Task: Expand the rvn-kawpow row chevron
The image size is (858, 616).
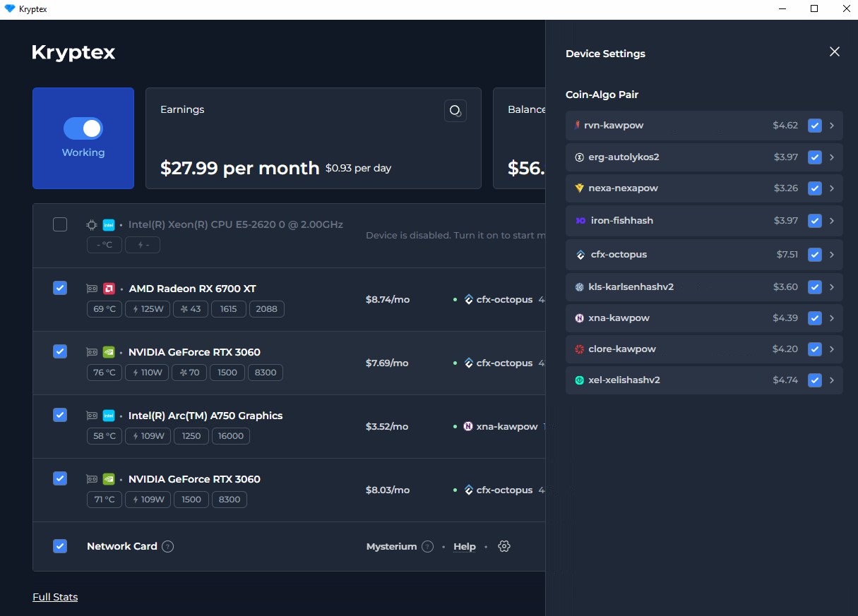Action: pyautogui.click(x=832, y=126)
